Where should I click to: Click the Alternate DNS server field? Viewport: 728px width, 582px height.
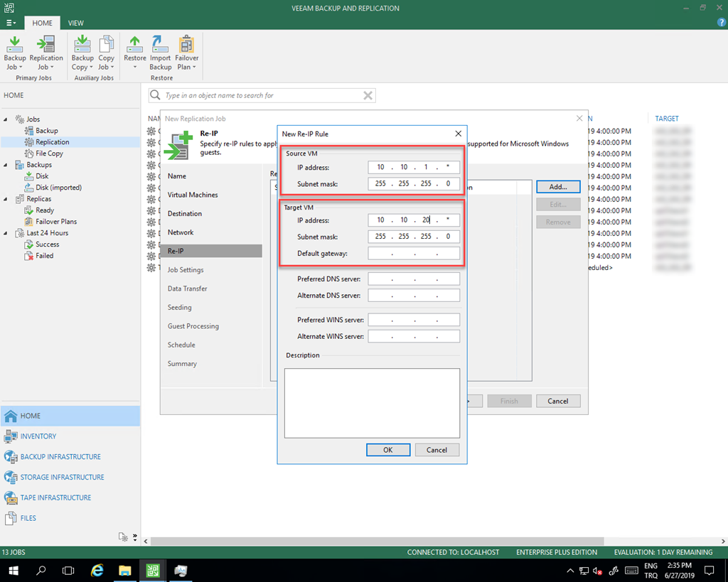pyautogui.click(x=414, y=296)
